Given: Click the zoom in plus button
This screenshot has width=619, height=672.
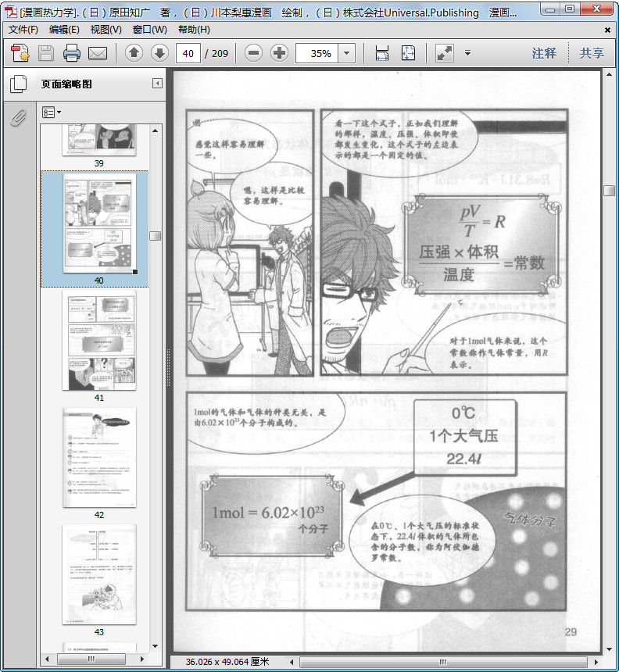Looking at the screenshot, I should (279, 53).
